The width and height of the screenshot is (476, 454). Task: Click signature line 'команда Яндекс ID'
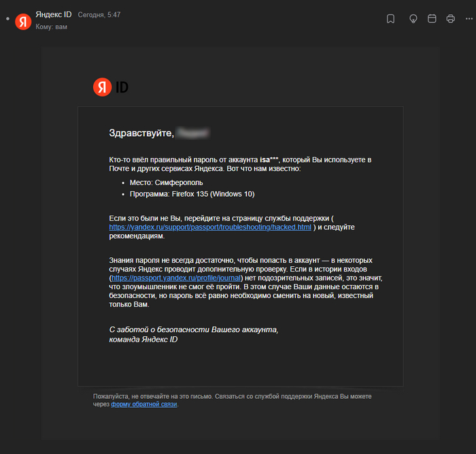click(143, 340)
